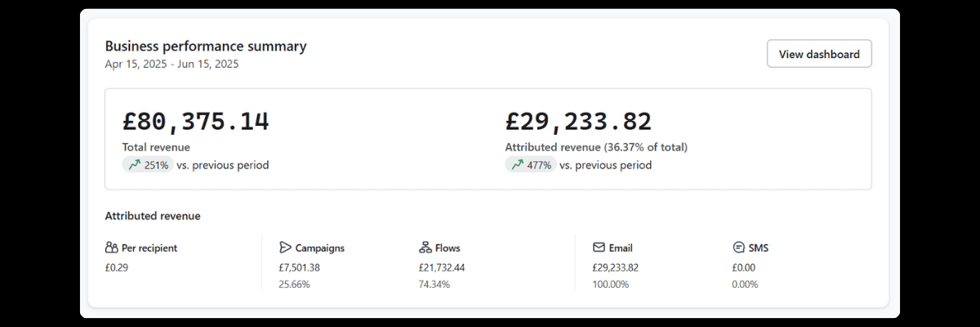The width and height of the screenshot is (980, 327).
Task: Click the Per recipient label
Action: click(149, 248)
